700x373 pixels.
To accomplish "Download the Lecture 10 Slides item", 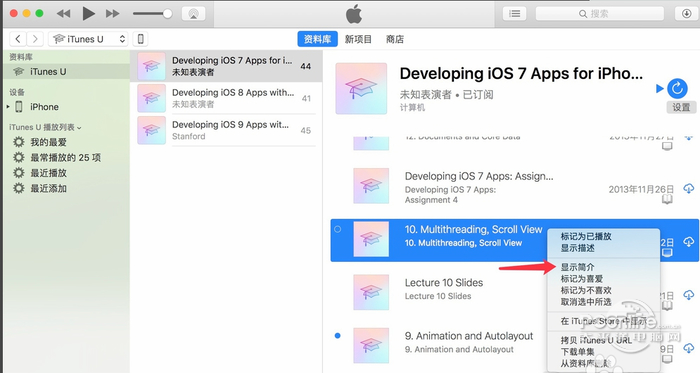I will (x=689, y=295).
